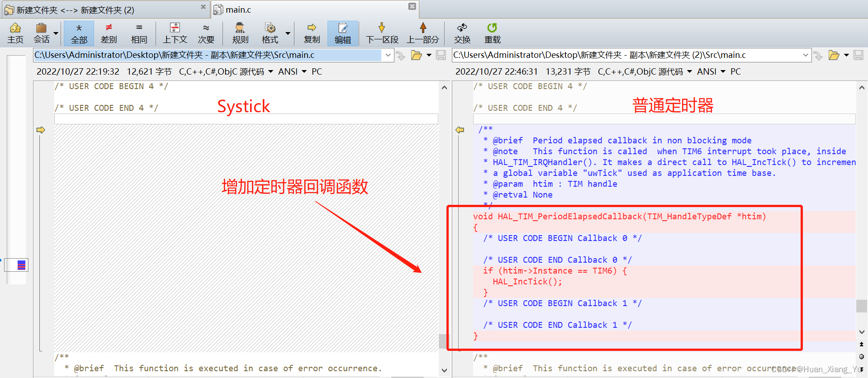Open right pane ANSI encoding dropdown
Image resolution: width=868 pixels, height=378 pixels.
click(x=711, y=71)
